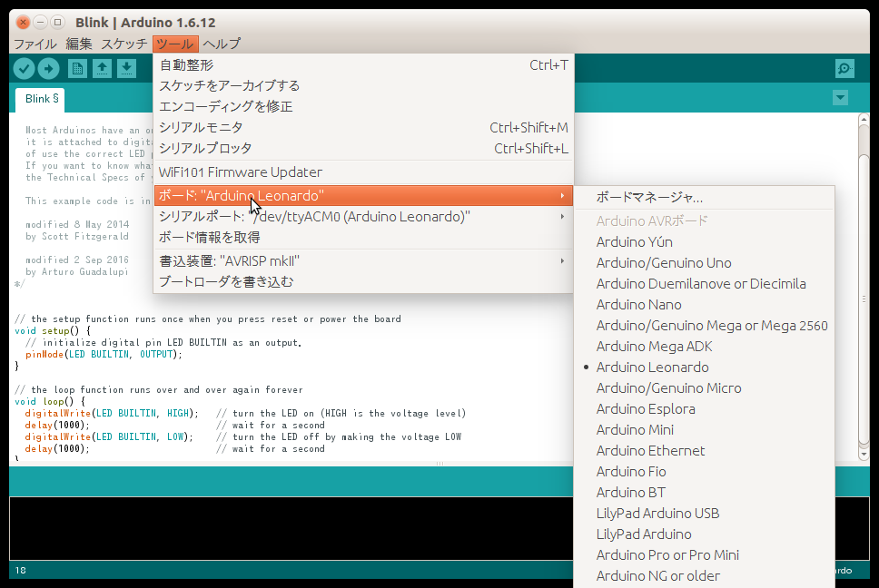879x588 pixels.
Task: Open the 編集 menu
Action: tap(78, 44)
